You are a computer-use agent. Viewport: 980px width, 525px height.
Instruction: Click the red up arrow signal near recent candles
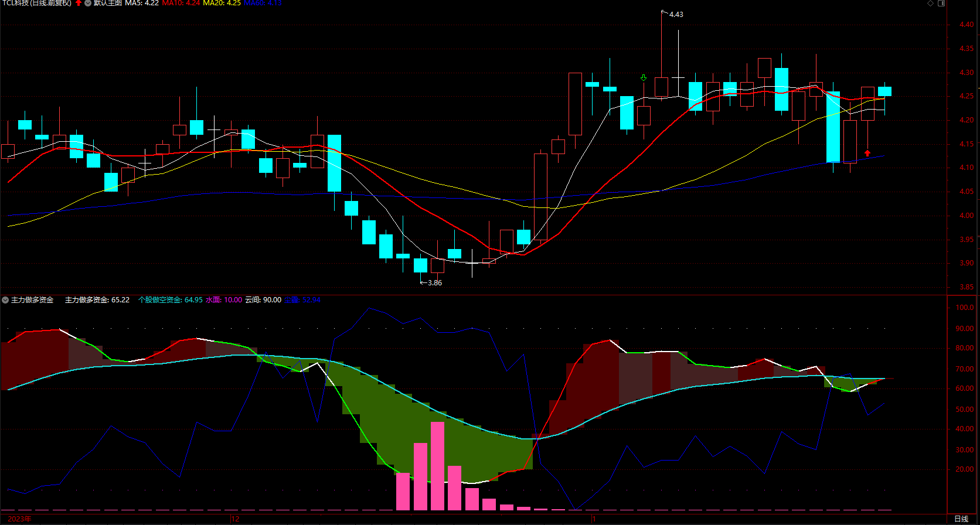click(x=867, y=153)
